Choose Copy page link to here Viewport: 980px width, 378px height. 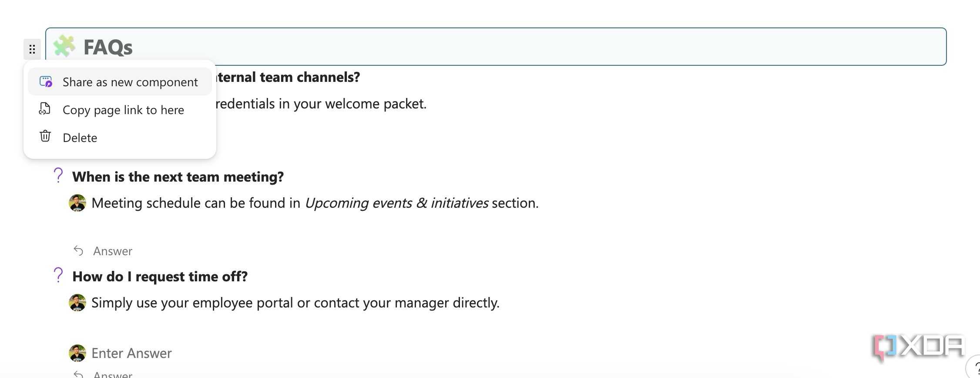click(x=120, y=110)
